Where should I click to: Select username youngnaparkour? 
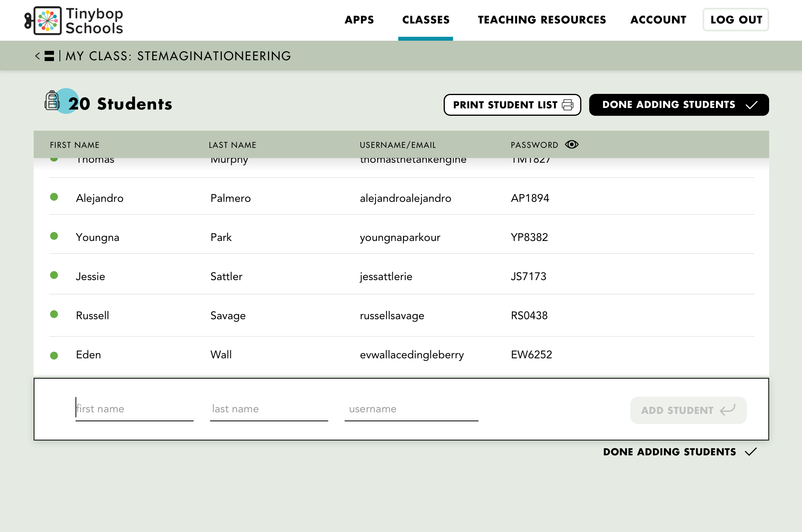click(400, 238)
